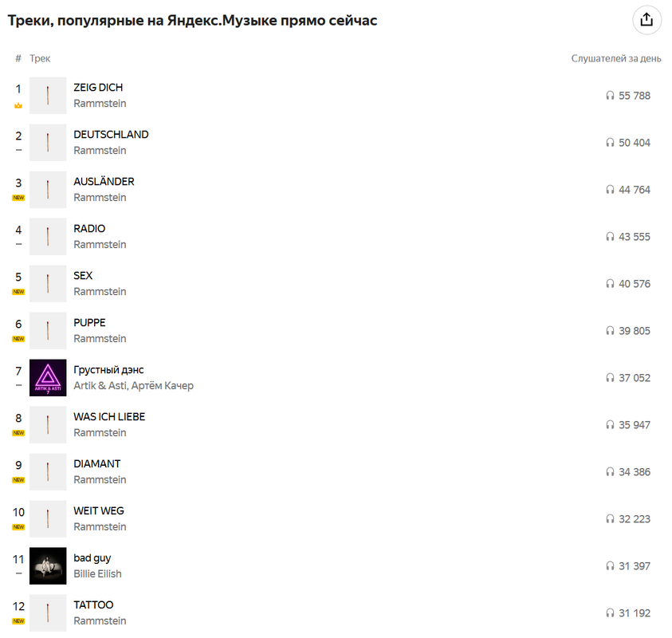The image size is (672, 638).
Task: Click the PUPPE album cover
Action: click(x=48, y=331)
